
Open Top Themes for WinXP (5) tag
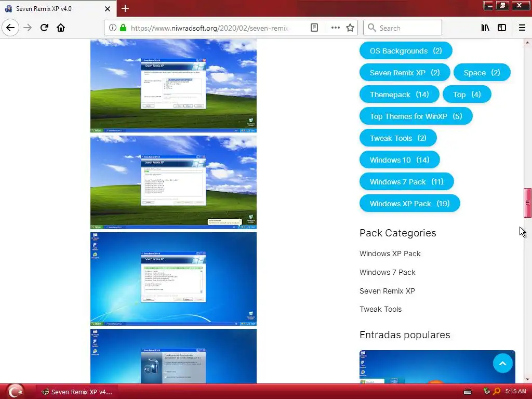click(x=416, y=116)
